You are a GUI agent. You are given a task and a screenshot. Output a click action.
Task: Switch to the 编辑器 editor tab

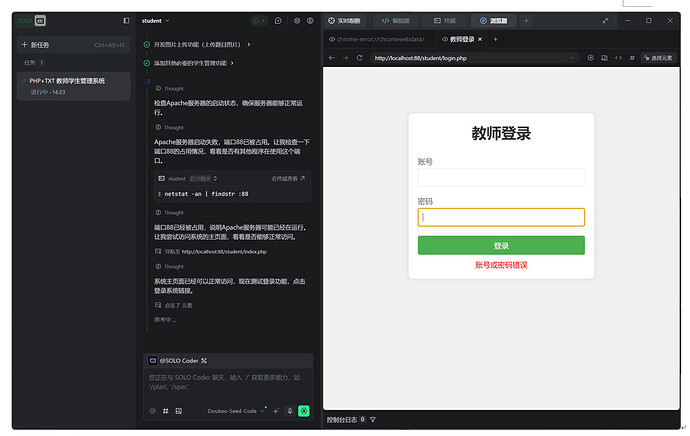398,20
